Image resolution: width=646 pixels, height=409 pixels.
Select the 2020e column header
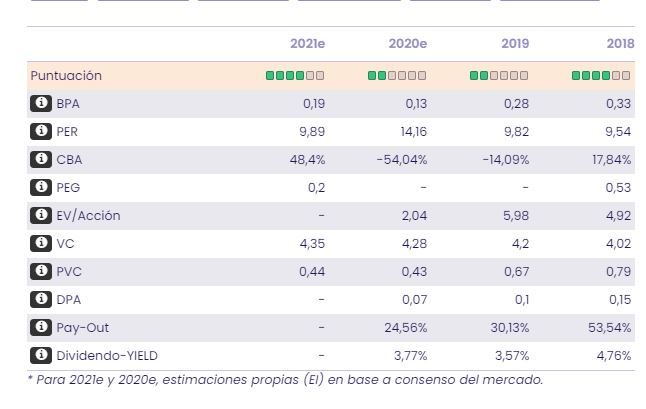pos(407,44)
